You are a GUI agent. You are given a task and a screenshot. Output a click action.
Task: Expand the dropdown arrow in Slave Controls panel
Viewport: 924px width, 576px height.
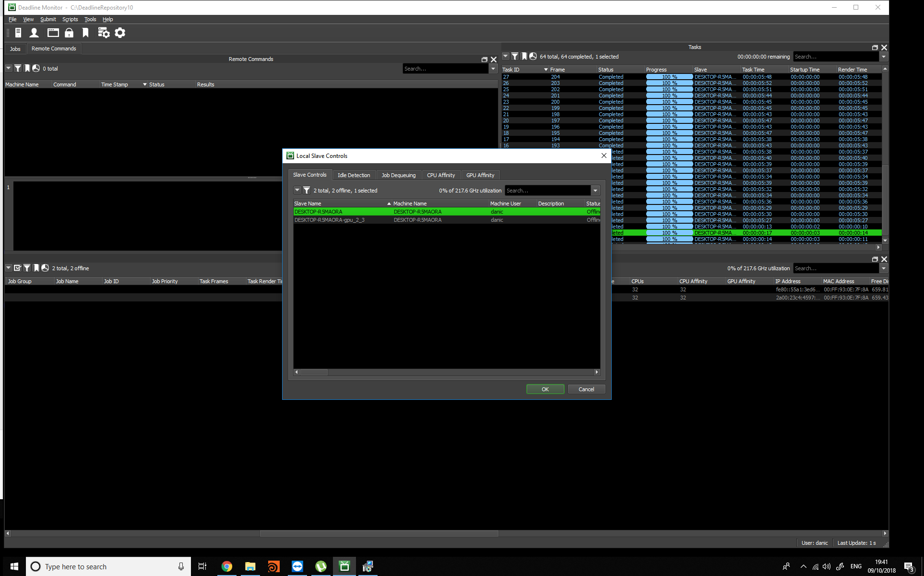point(297,190)
